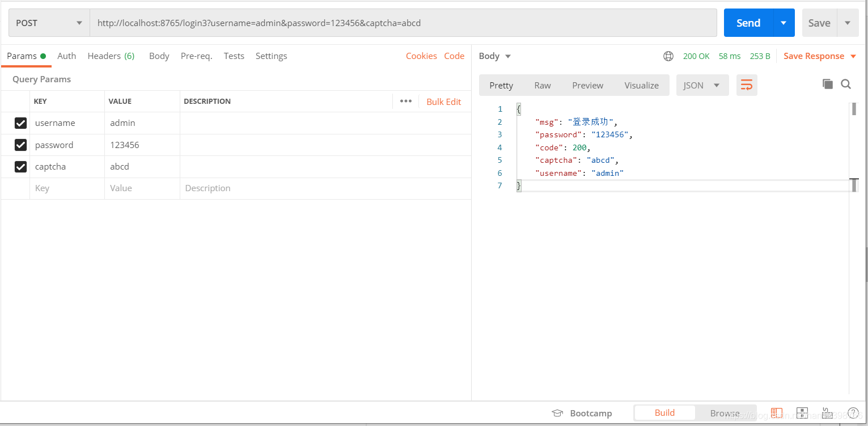Image resolution: width=868 pixels, height=426 pixels.
Task: Copy the response body to clipboard
Action: pyautogui.click(x=828, y=84)
